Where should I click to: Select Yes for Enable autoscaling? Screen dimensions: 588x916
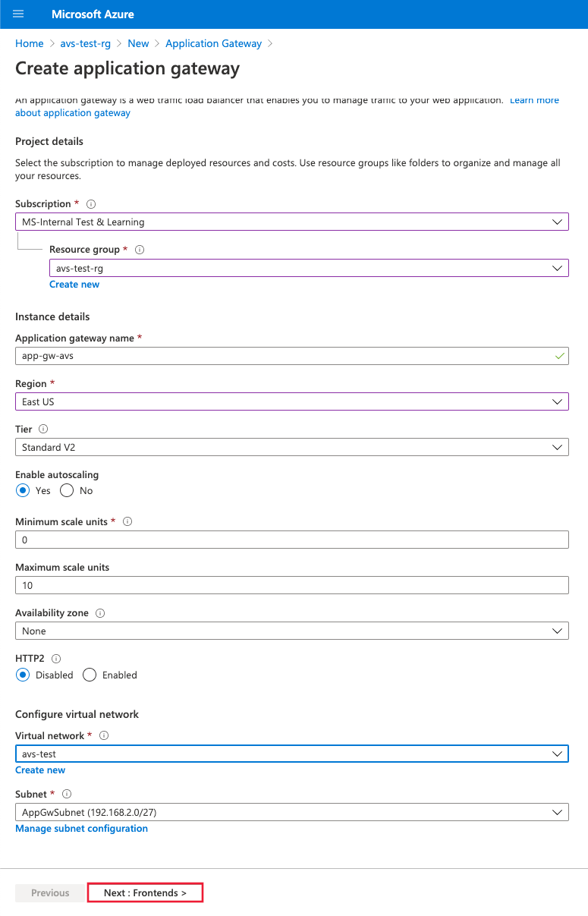click(x=23, y=491)
